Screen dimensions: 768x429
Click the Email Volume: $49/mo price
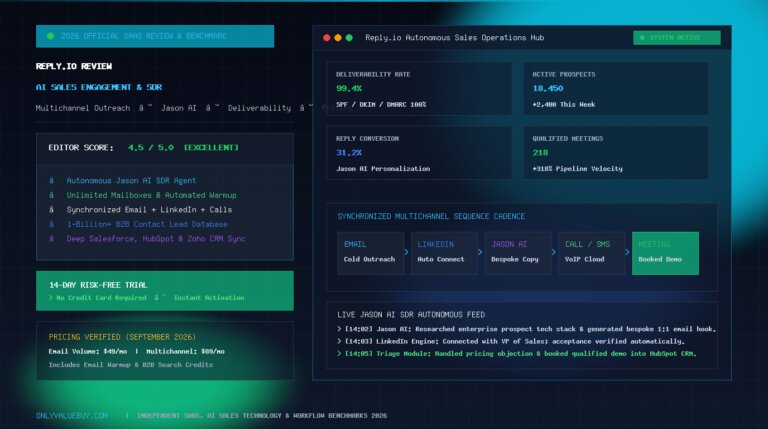click(x=88, y=351)
